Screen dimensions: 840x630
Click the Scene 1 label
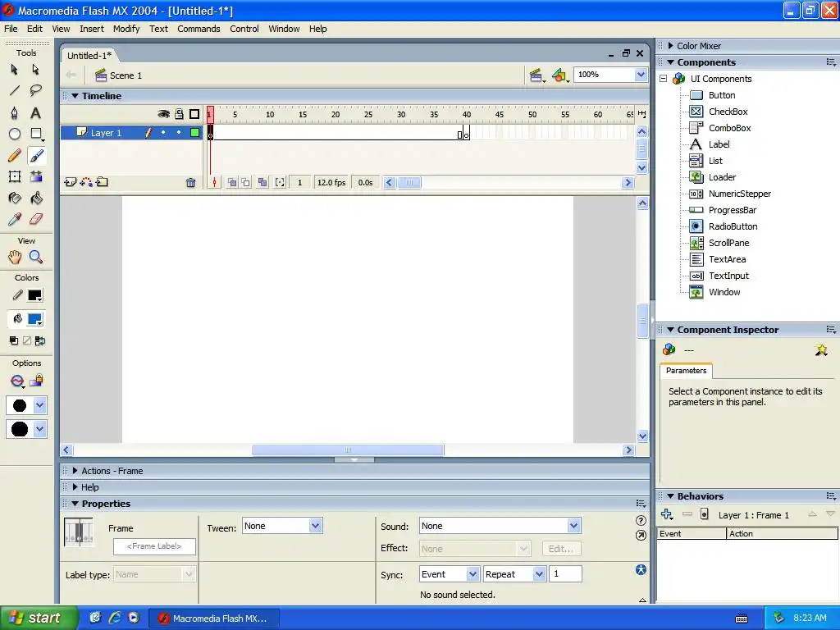[126, 75]
